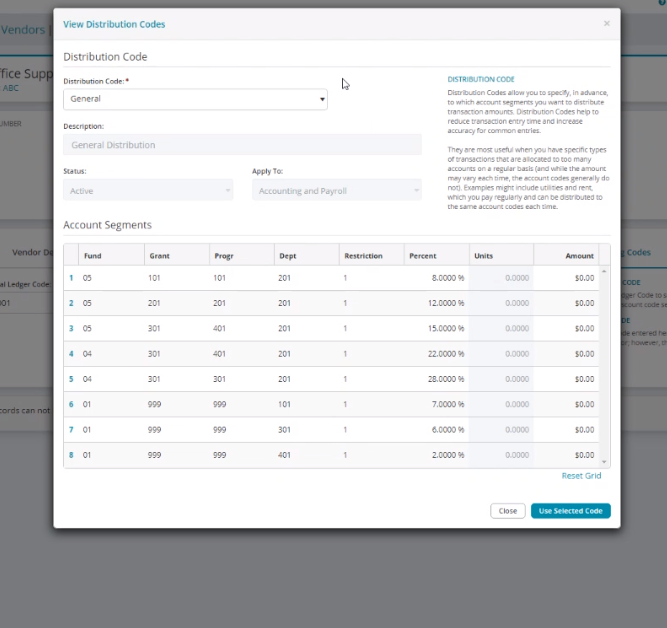Click the 15.0000 % percent cell
Screen dimensions: 667x628
437,328
